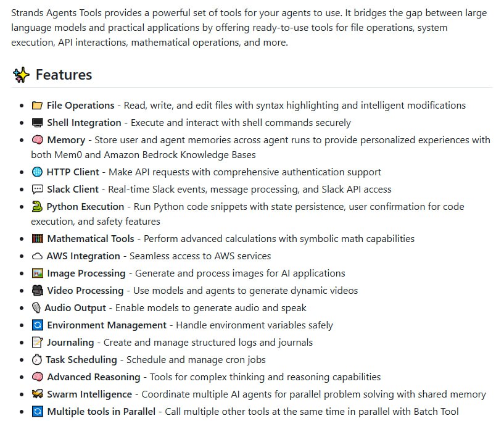Click the Features section heading

pyautogui.click(x=64, y=75)
